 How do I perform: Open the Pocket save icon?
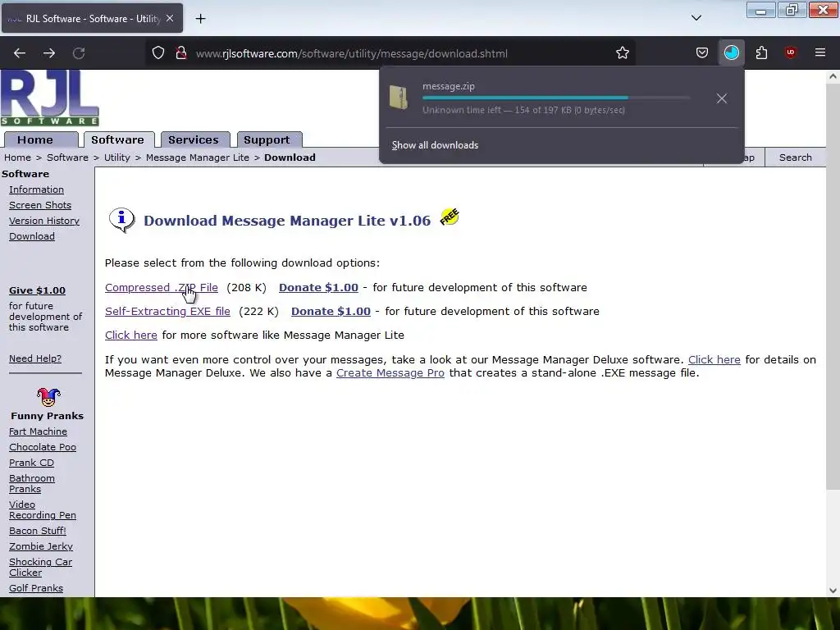coord(702,53)
